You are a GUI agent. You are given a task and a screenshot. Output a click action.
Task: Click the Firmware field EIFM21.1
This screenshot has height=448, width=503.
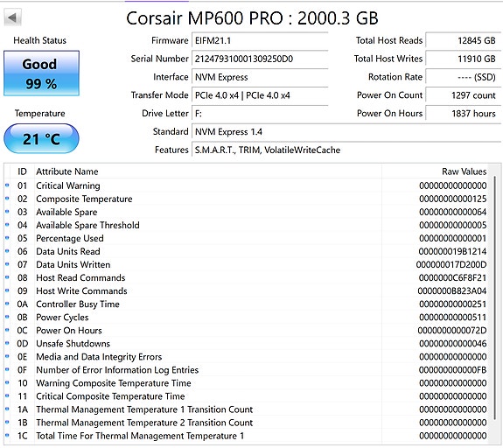[260, 41]
